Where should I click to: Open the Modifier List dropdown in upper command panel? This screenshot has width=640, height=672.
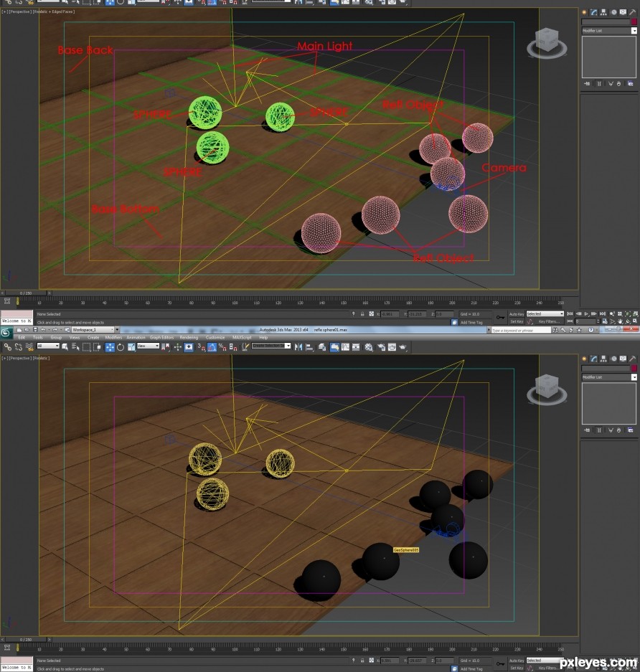609,31
